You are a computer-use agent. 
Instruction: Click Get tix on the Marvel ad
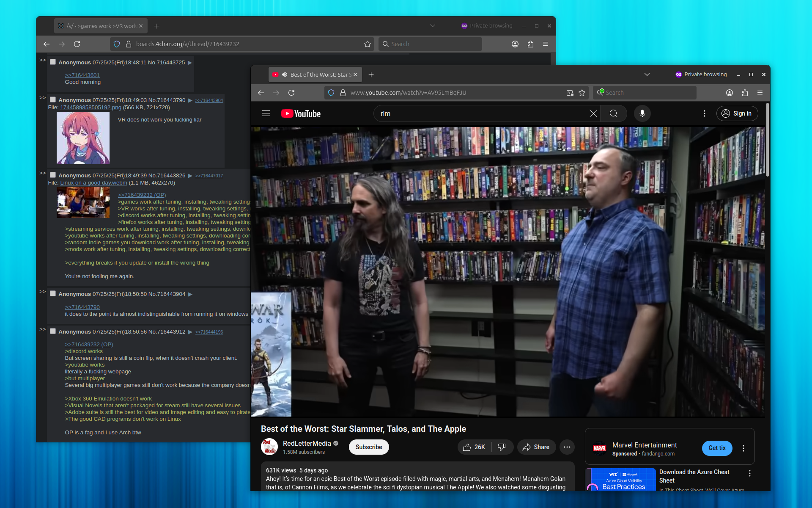point(717,448)
